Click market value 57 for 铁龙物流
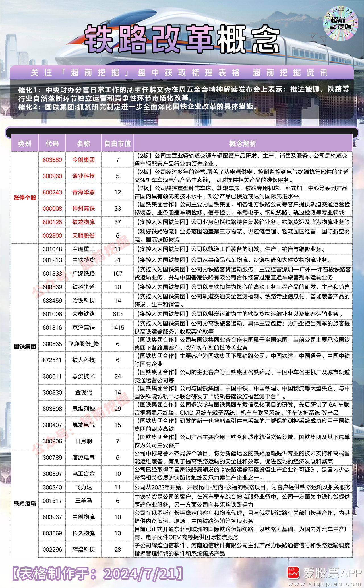364x588 pixels. click(117, 222)
